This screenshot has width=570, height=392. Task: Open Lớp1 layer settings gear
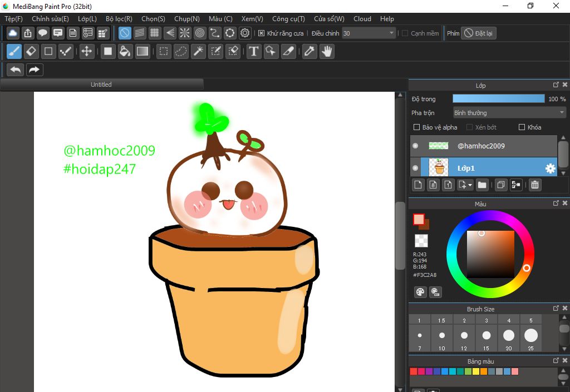click(x=551, y=168)
